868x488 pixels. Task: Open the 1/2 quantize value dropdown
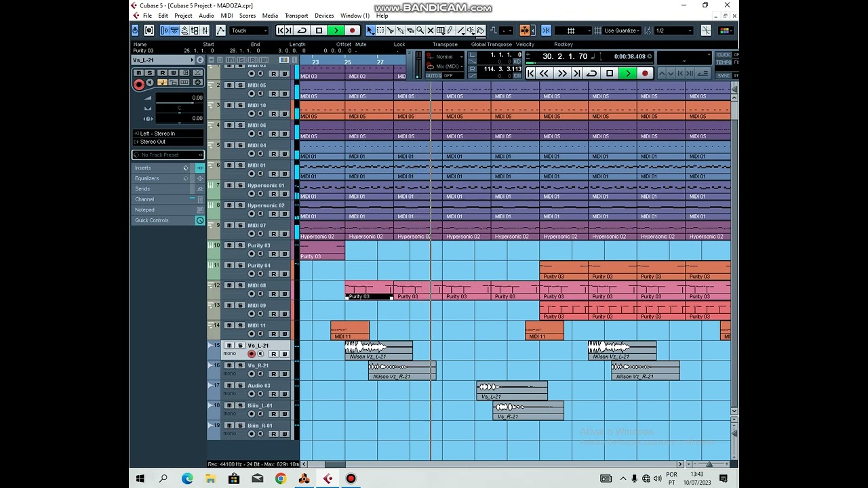click(x=673, y=30)
